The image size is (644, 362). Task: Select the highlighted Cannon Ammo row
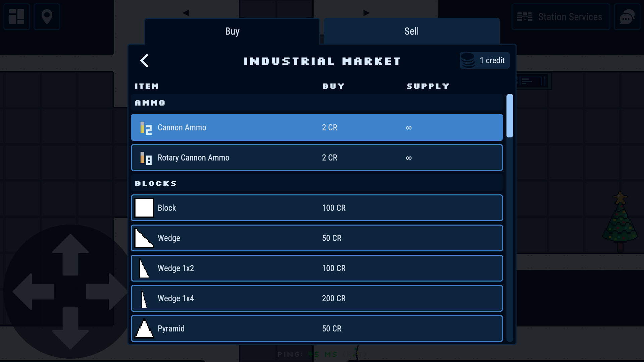[x=317, y=127]
